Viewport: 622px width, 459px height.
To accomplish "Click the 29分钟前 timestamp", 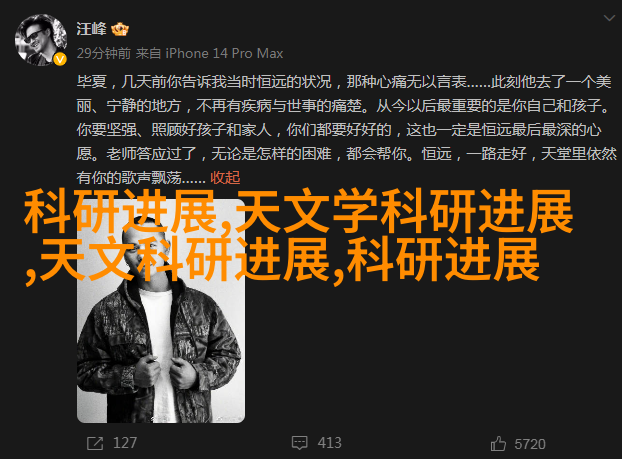I will point(104,53).
